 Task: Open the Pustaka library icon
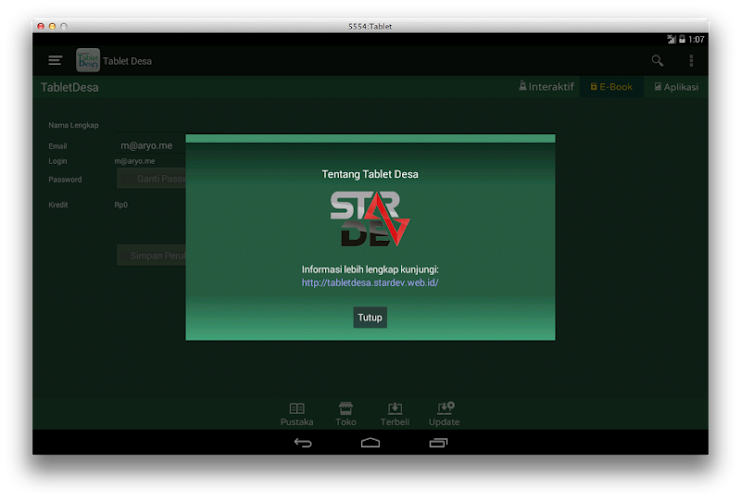tap(297, 414)
